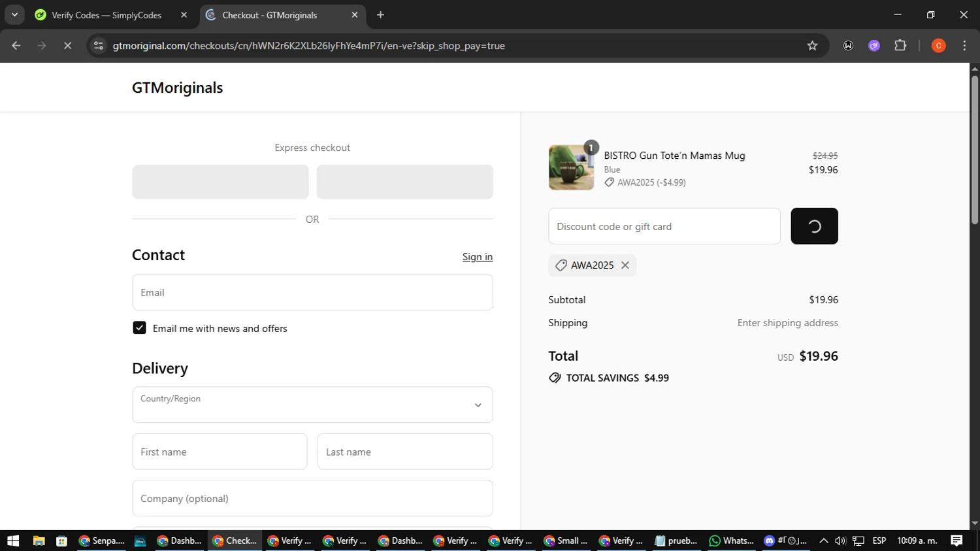Focus the Discount code or gift card field
Image resolution: width=980 pixels, height=551 pixels.
(x=664, y=226)
